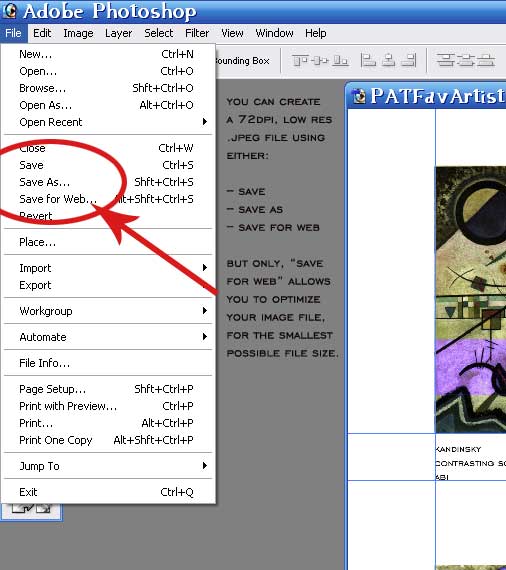The width and height of the screenshot is (506, 570).
Task: Choose Page Setup... menu entry
Action: 108,389
